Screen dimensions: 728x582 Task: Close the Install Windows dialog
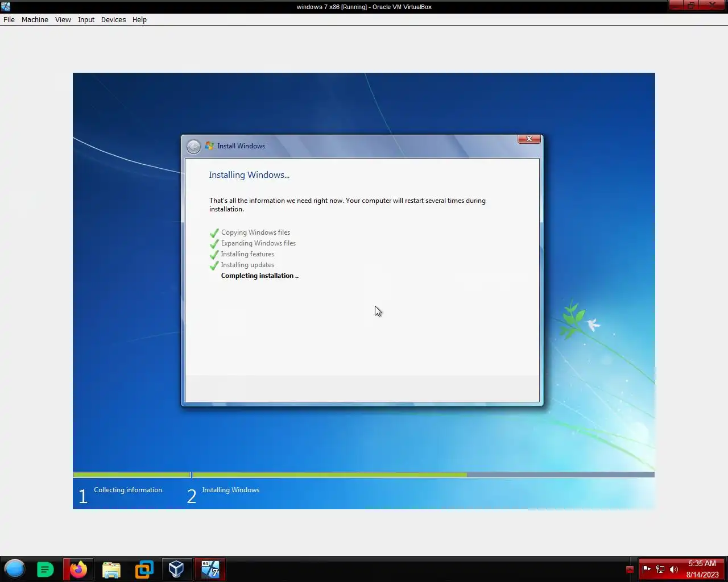click(x=529, y=139)
